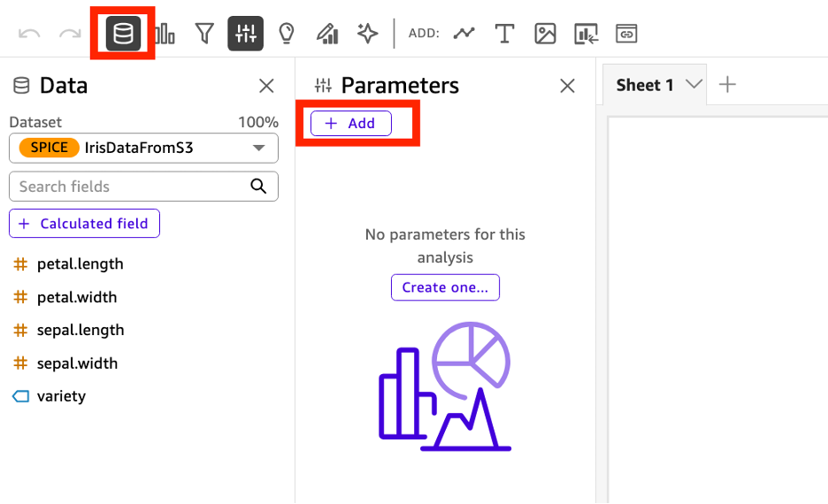
Task: Add an image to the sheet
Action: [545, 34]
